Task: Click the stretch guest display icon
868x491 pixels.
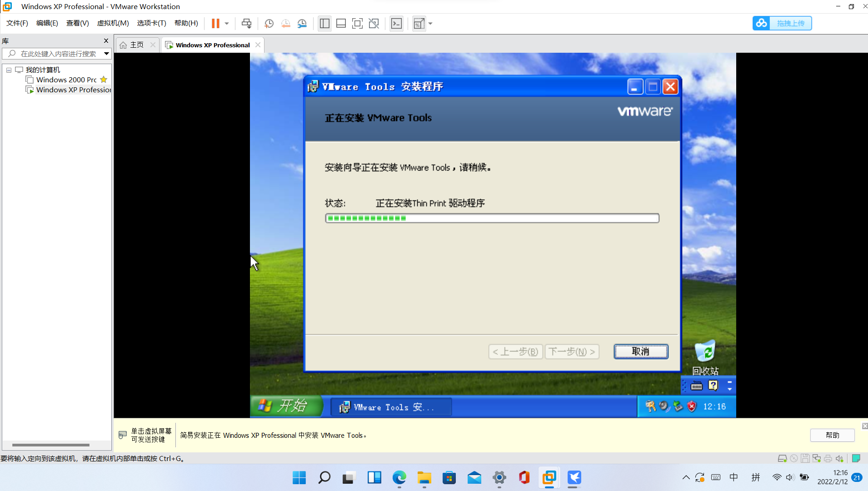Action: click(x=419, y=23)
